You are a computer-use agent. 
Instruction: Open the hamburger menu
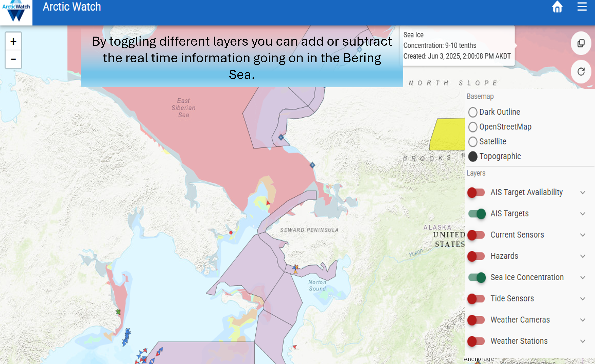click(582, 7)
